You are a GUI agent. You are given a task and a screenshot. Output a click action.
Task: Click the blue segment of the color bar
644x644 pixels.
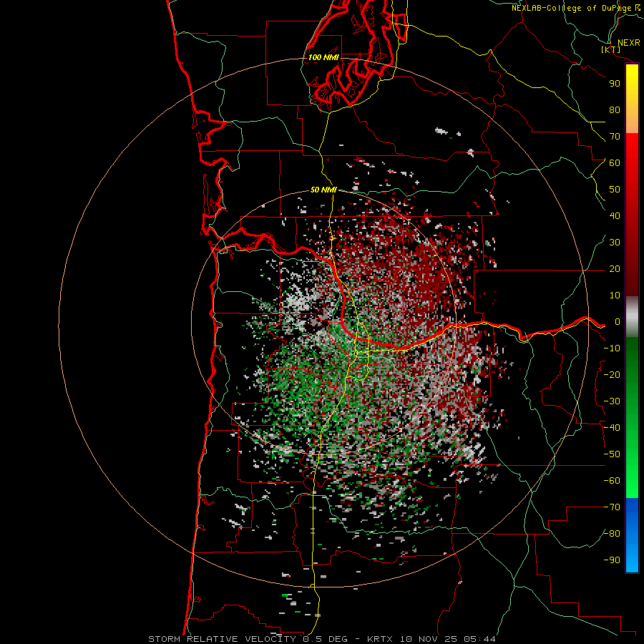pos(632,535)
